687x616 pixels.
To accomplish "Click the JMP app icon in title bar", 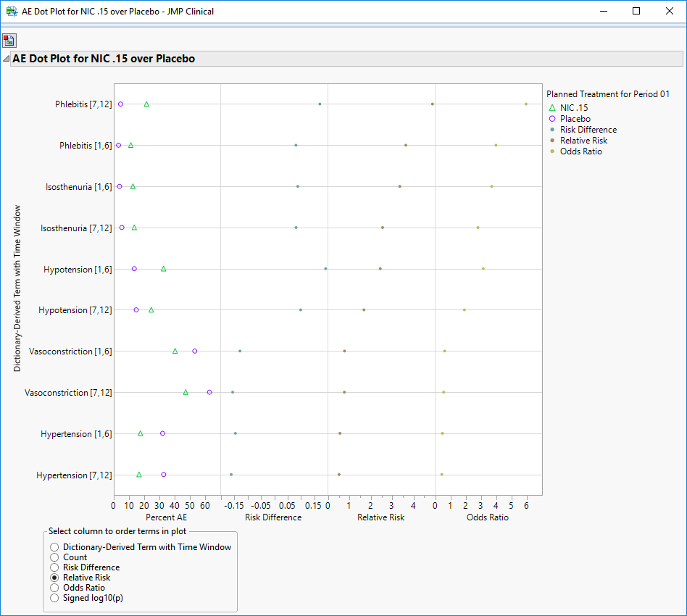I will (x=12, y=12).
